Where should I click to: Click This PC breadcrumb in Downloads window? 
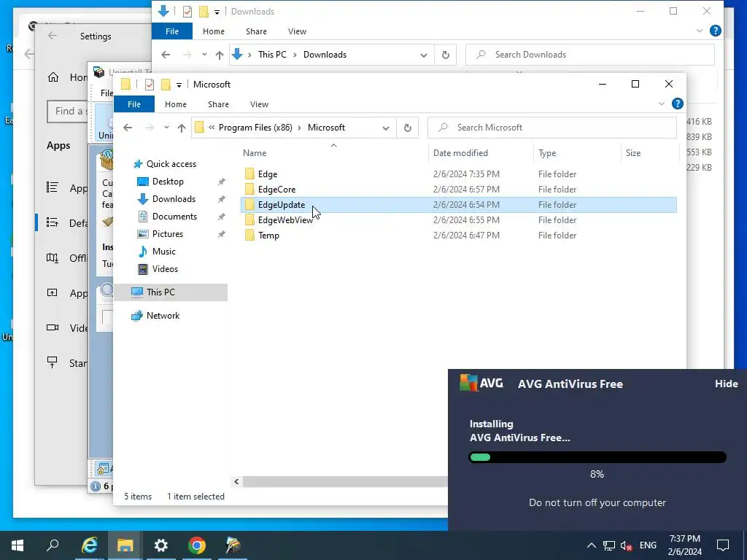click(x=272, y=55)
